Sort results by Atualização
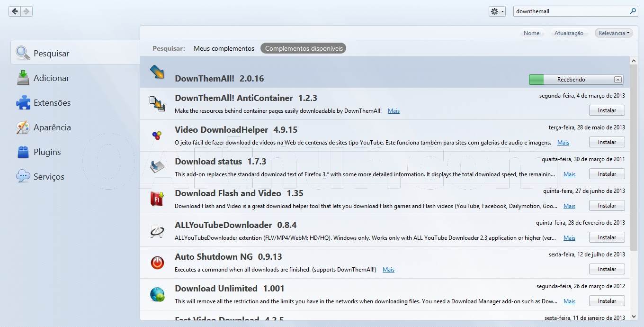This screenshot has height=327, width=644. click(x=569, y=33)
